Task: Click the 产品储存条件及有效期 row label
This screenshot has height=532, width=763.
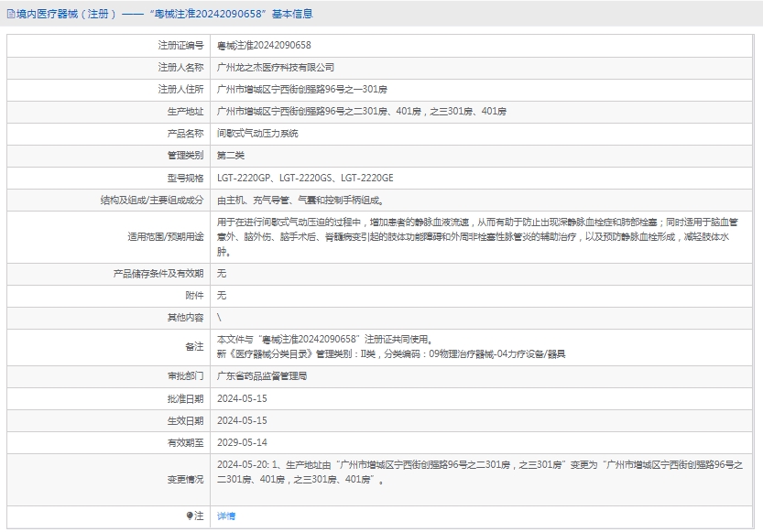Action: [x=158, y=273]
